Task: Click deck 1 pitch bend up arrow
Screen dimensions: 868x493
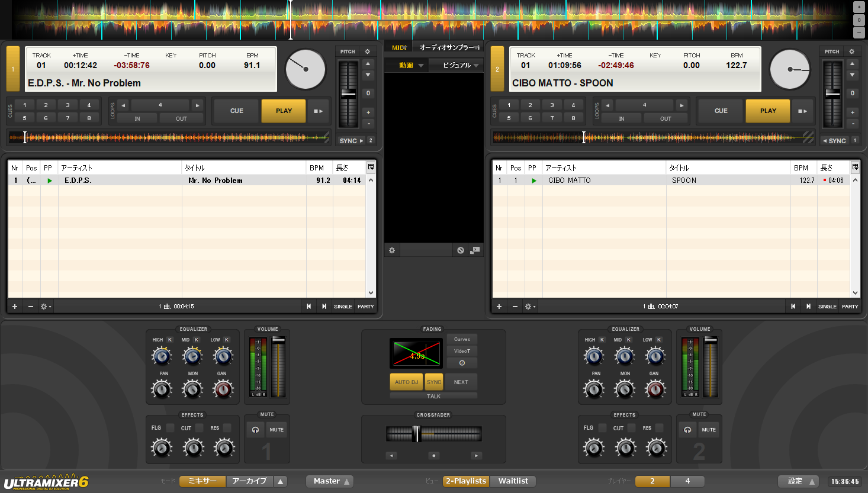Action: [368, 63]
